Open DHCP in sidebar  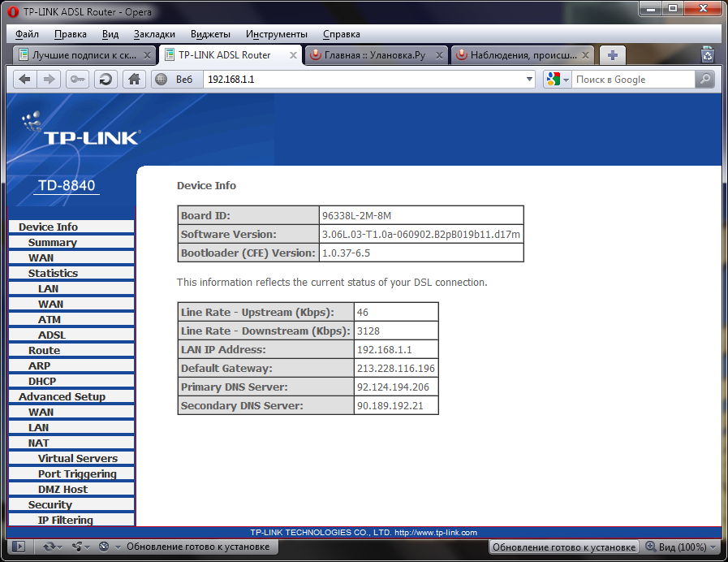(x=71, y=381)
